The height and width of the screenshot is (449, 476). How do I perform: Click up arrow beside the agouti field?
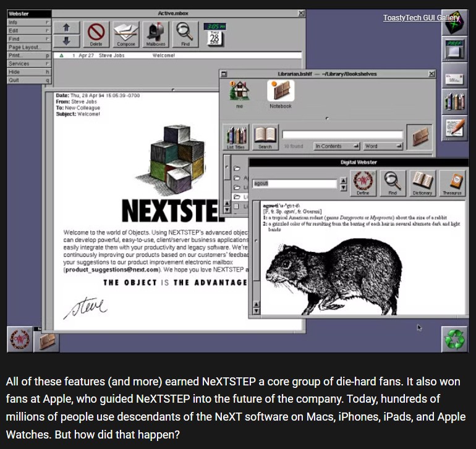point(343,180)
